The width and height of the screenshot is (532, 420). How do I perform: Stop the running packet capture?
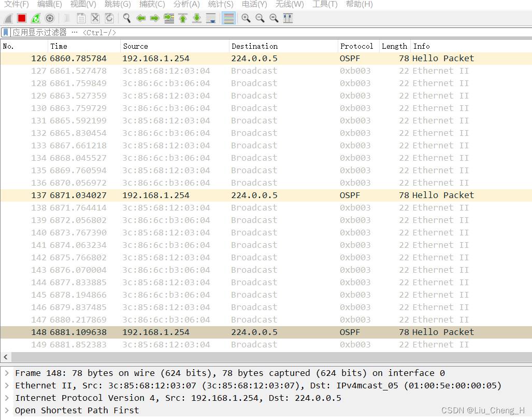(x=22, y=18)
